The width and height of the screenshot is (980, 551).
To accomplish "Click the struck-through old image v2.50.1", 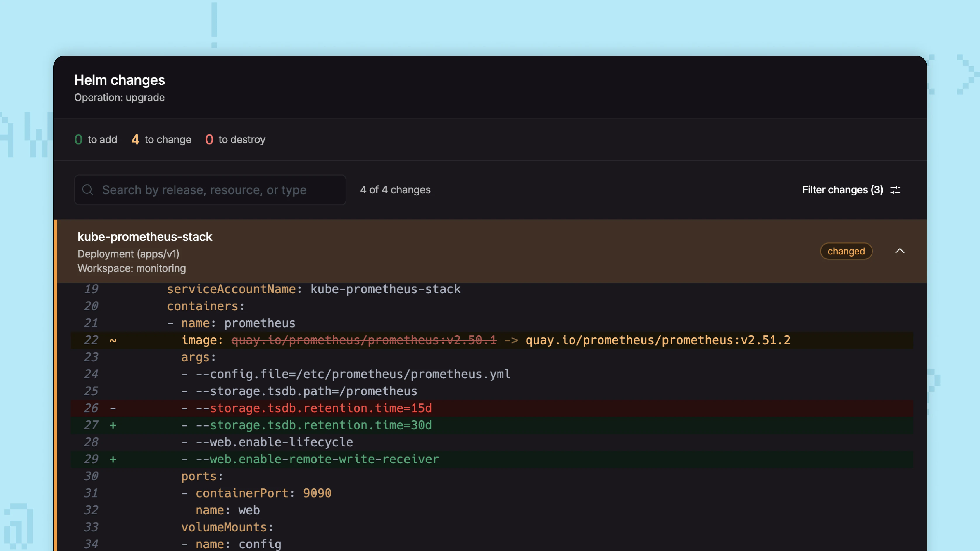I will point(364,340).
